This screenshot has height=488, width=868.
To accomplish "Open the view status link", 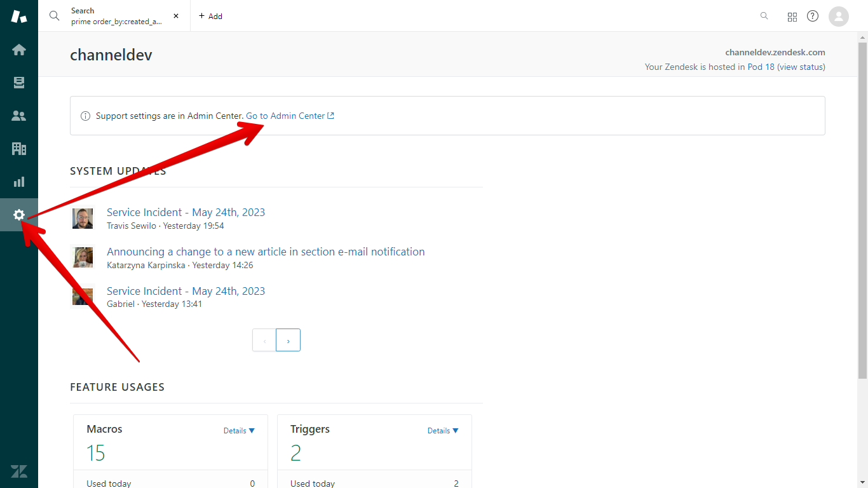I will click(801, 67).
